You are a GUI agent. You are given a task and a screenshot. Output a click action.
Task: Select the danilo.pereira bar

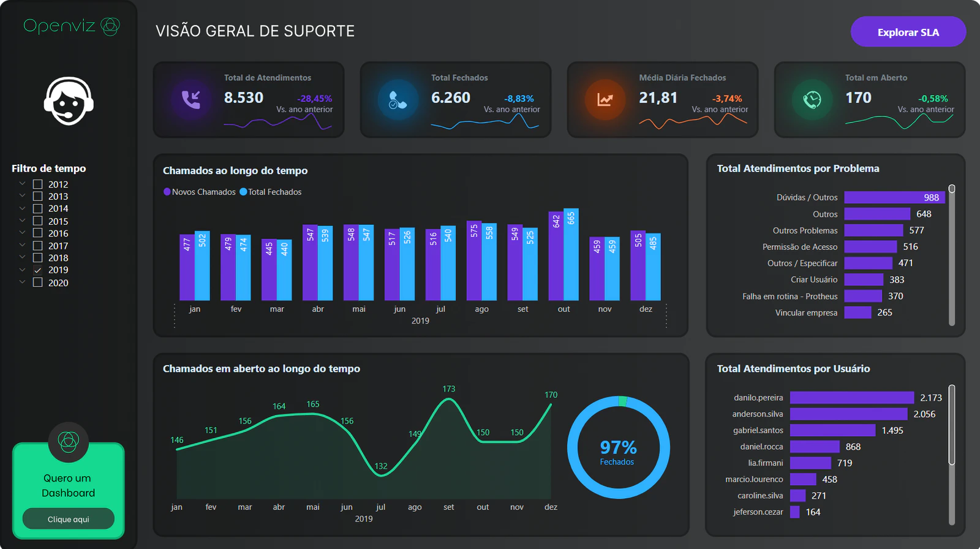(x=852, y=398)
